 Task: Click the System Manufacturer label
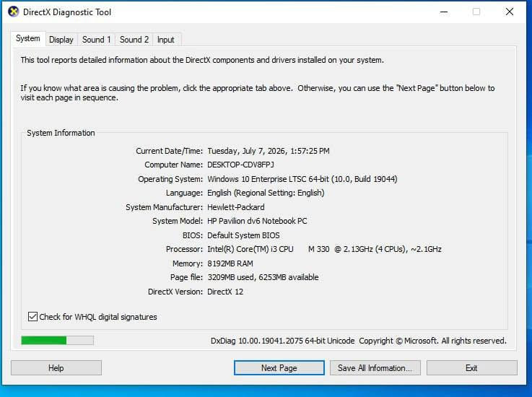164,207
